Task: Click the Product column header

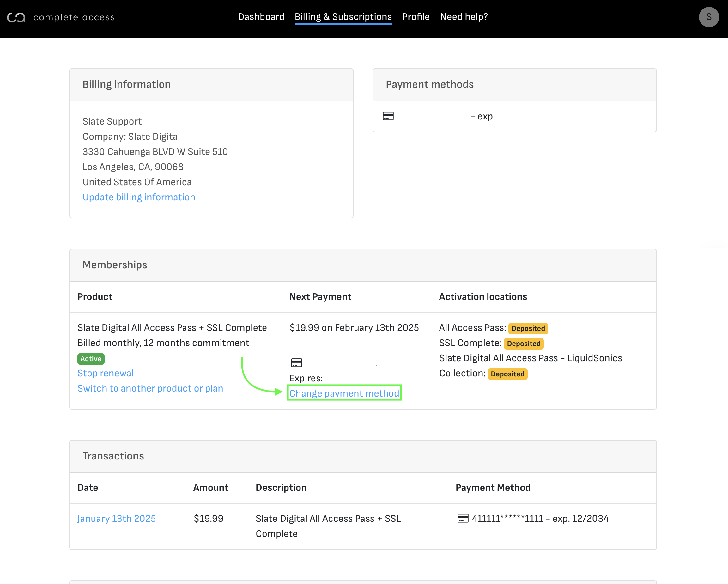Action: pyautogui.click(x=95, y=296)
